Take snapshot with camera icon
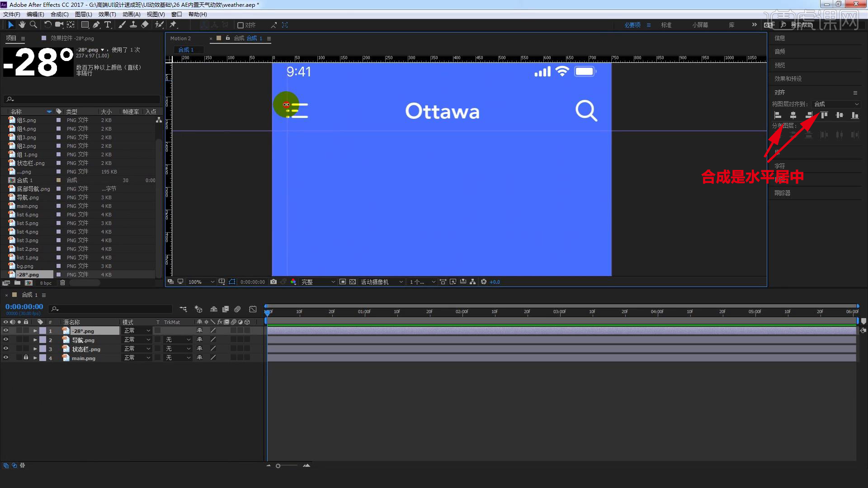868x488 pixels. [274, 282]
